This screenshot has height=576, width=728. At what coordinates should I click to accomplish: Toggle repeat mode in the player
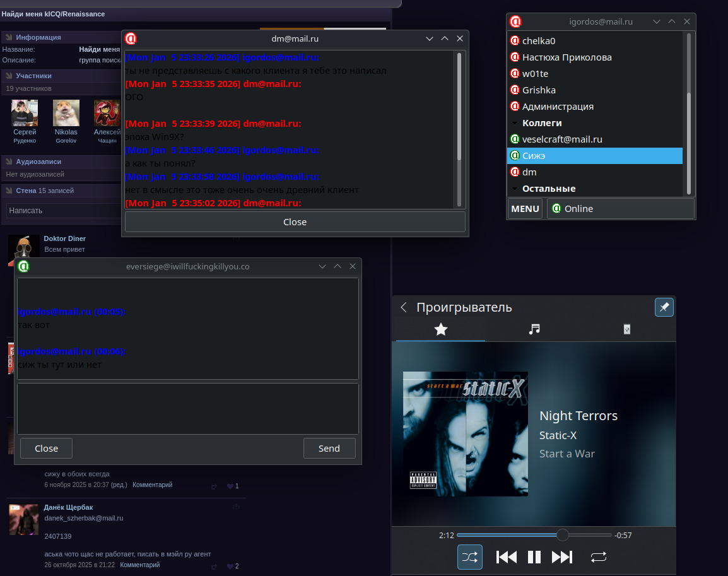pos(599,556)
